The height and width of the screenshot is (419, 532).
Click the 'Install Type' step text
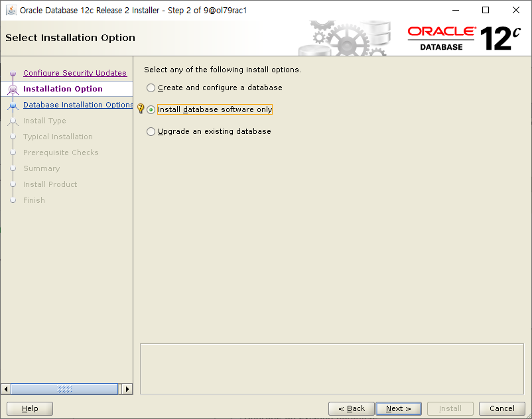tap(44, 121)
